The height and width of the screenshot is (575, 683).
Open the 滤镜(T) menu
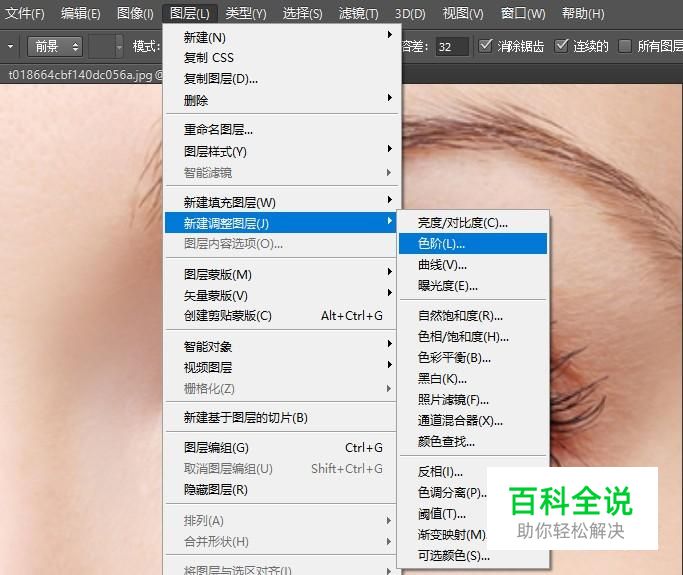pyautogui.click(x=358, y=14)
